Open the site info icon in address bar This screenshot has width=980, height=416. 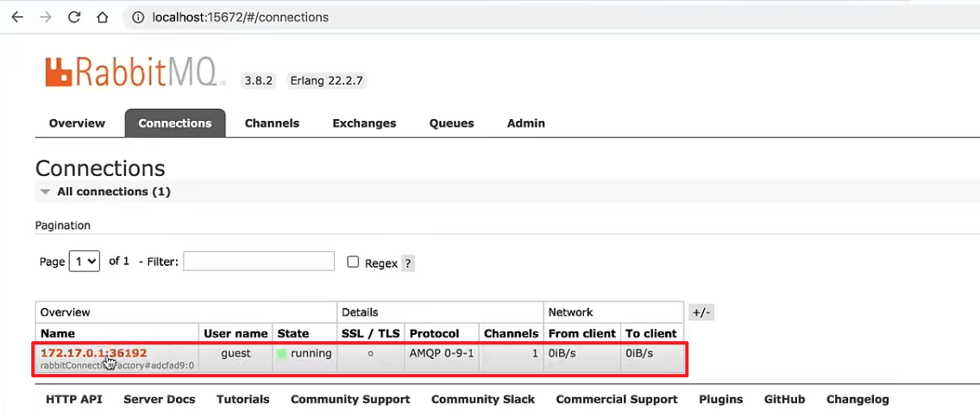[139, 17]
